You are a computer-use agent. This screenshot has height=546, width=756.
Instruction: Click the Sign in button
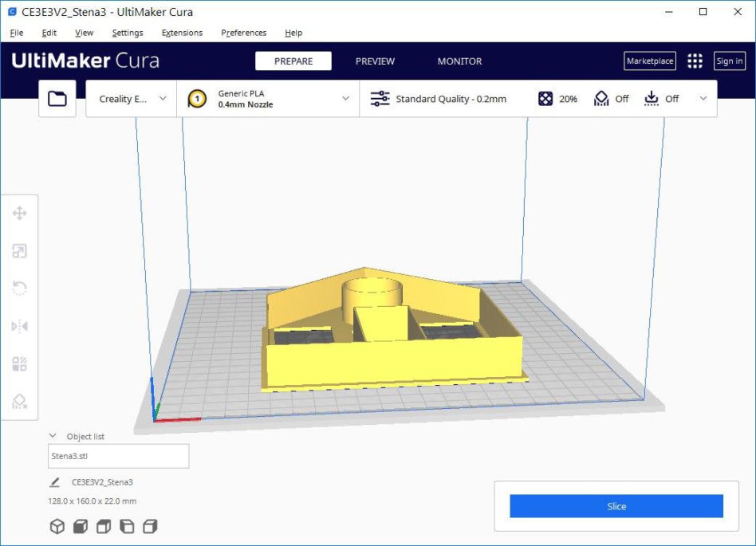[730, 61]
